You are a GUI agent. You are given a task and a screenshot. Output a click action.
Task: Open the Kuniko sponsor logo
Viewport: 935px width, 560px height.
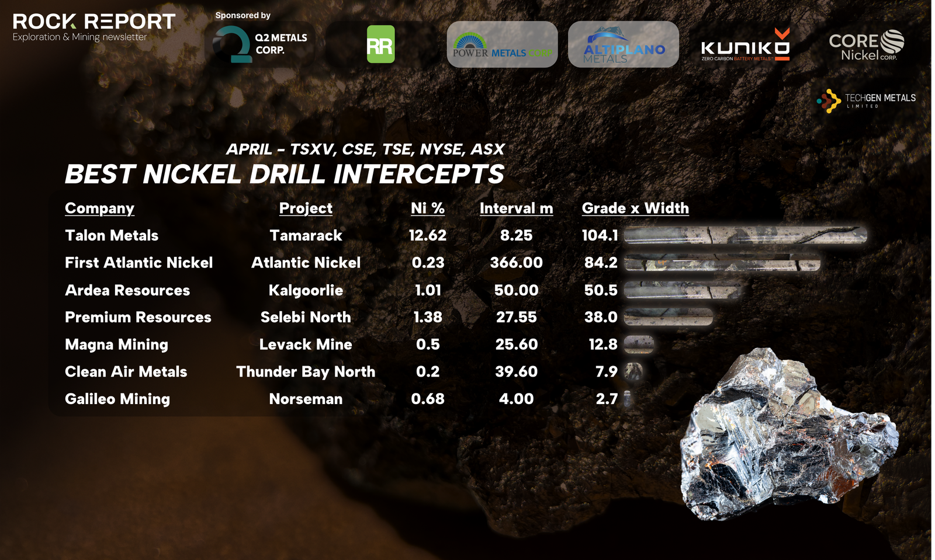tap(746, 44)
